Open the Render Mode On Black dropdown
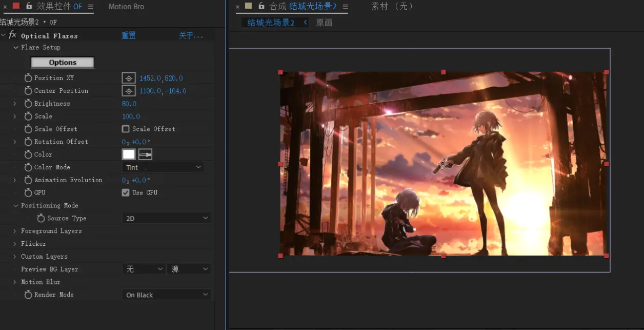Screen dimensions: 644x330 (x=166, y=295)
